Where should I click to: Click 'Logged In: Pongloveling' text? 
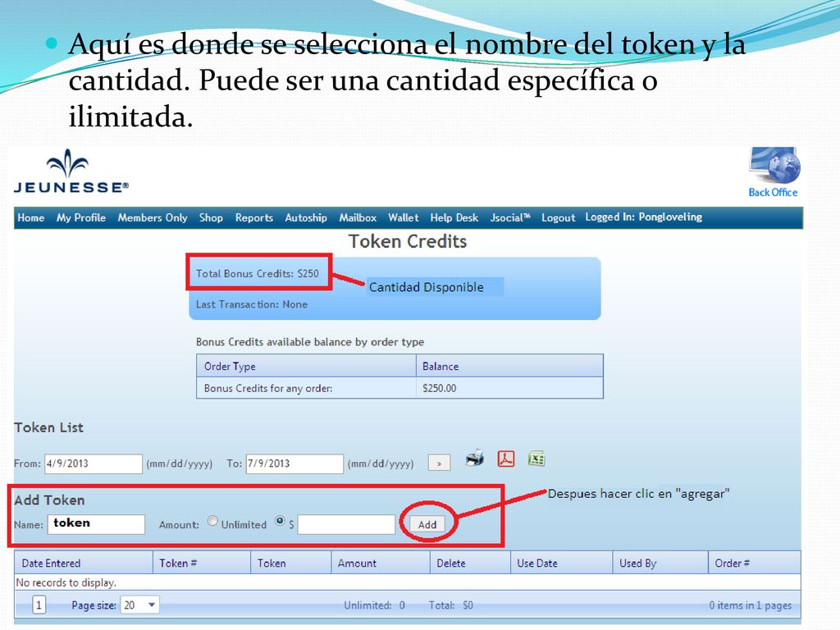643,217
